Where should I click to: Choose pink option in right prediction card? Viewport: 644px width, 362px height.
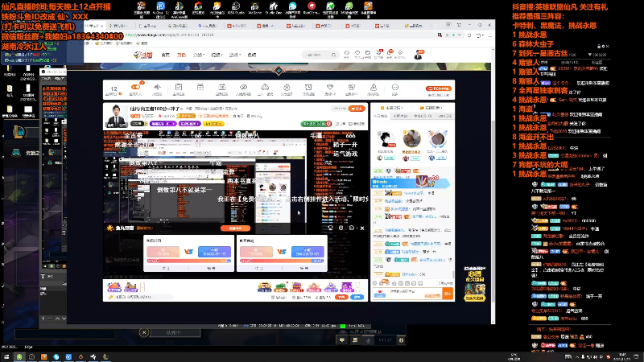[x=256, y=252]
